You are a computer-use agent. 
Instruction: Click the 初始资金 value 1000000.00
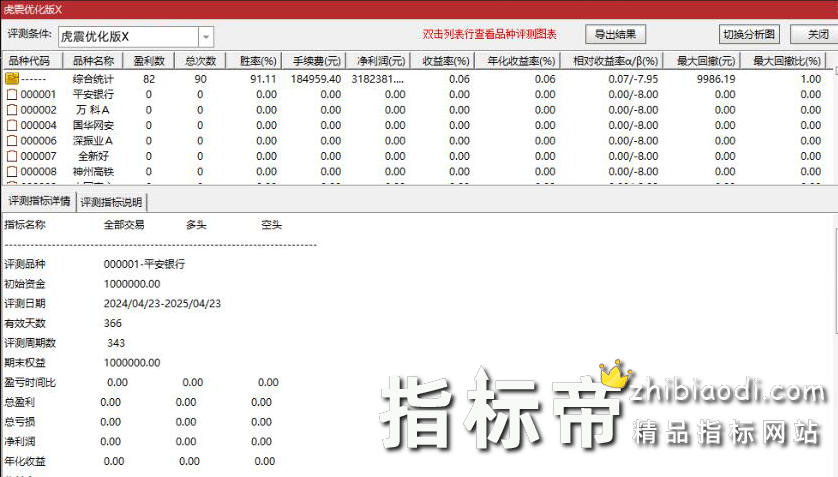coord(132,284)
